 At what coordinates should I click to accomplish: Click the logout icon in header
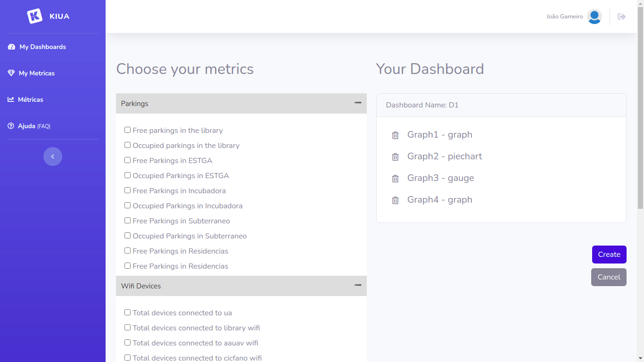621,16
